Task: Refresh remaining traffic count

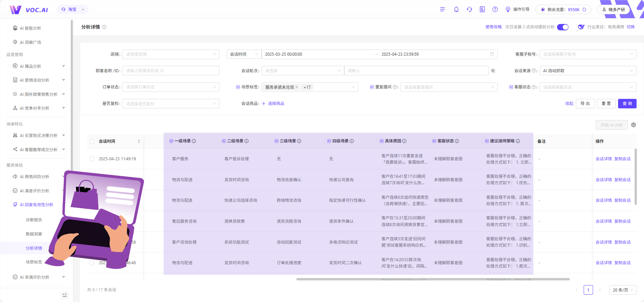Action: coord(584,9)
